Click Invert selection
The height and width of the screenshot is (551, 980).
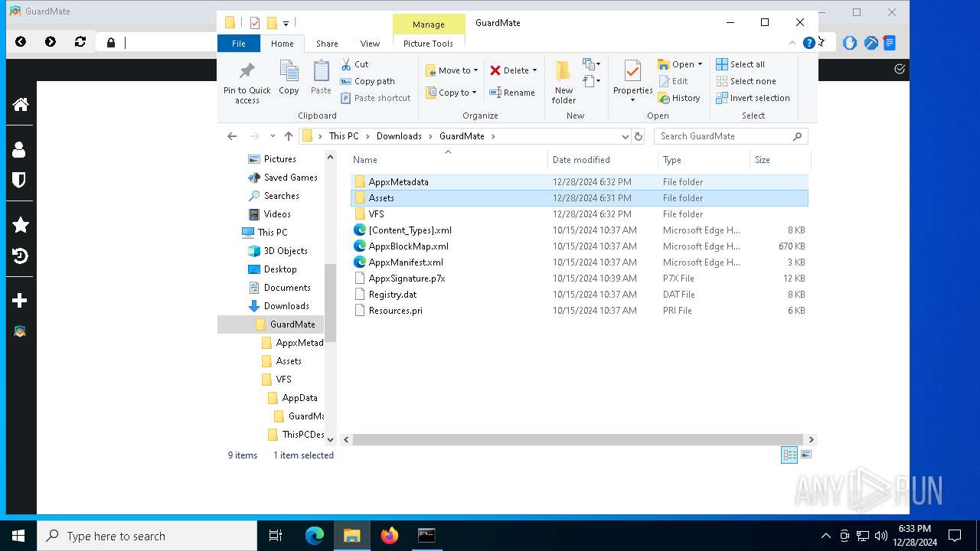pos(753,98)
